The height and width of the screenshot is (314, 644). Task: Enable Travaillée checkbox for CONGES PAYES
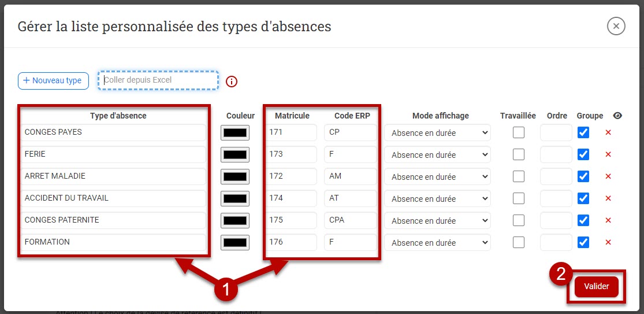(519, 132)
